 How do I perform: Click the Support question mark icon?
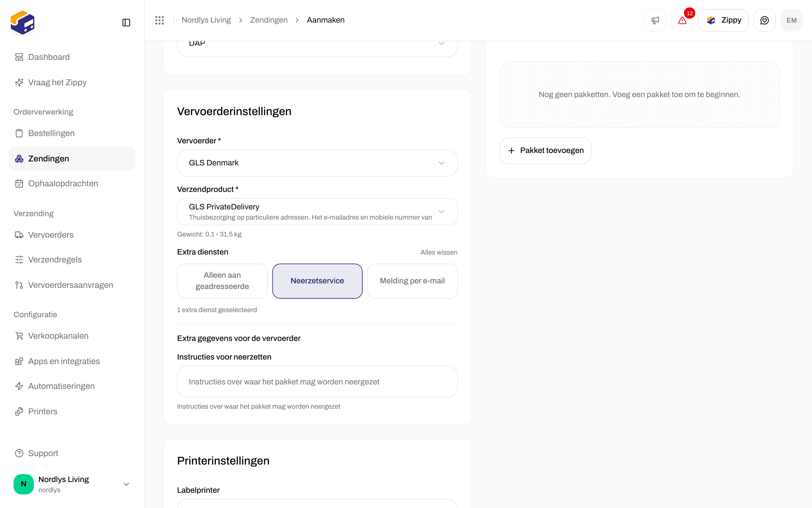(19, 453)
